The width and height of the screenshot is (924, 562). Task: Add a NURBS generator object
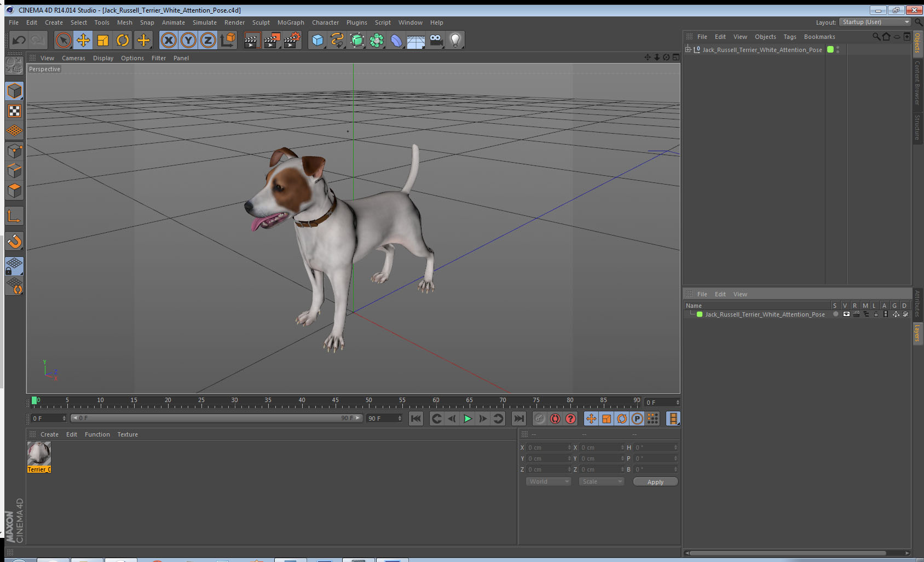(x=357, y=40)
